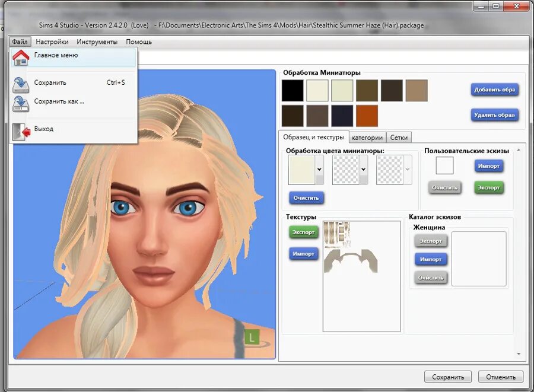The image size is (534, 392).
Task: Open the Настройки menu
Action: pos(52,42)
